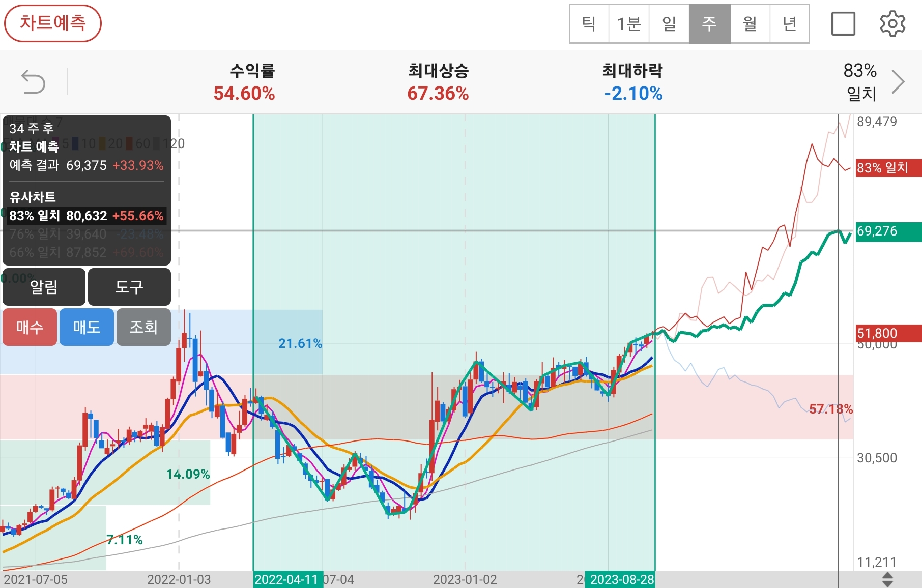Open the 도구 tools button
This screenshot has height=588, width=922.
coord(129,287)
